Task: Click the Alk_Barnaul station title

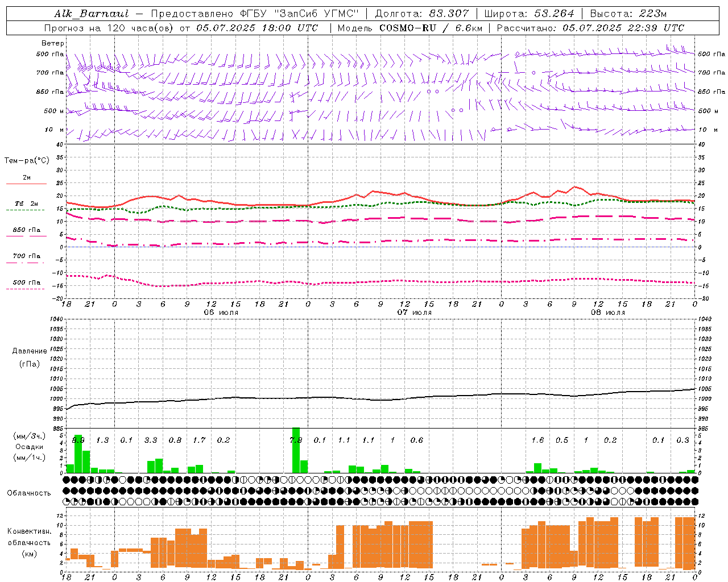Action: [x=92, y=14]
